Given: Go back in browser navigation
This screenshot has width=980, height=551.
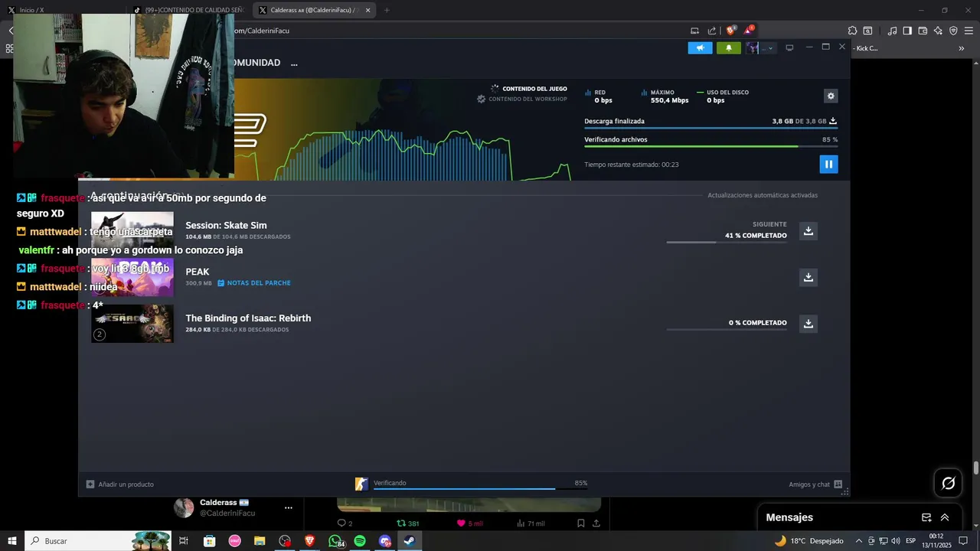Looking at the screenshot, I should 11,31.
